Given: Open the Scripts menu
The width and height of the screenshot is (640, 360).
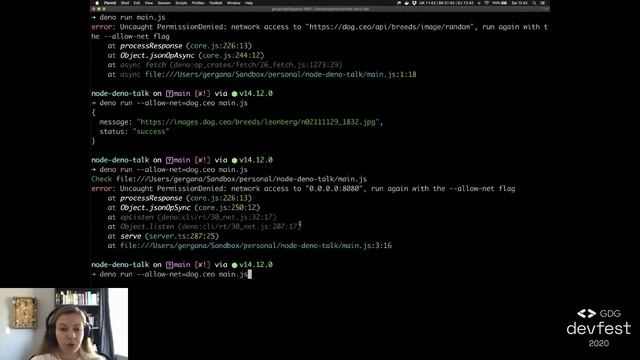Looking at the screenshot, I should [181, 3].
